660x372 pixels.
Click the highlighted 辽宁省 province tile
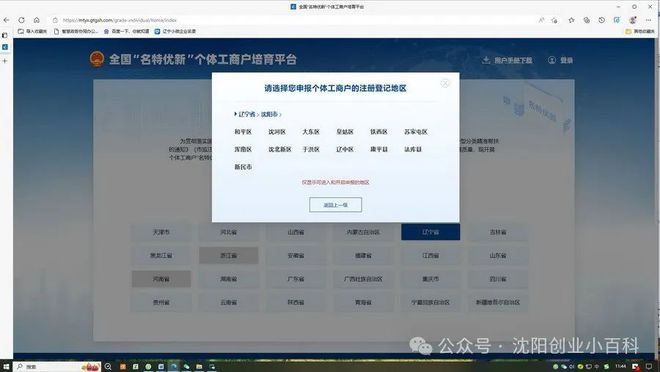[431, 232]
